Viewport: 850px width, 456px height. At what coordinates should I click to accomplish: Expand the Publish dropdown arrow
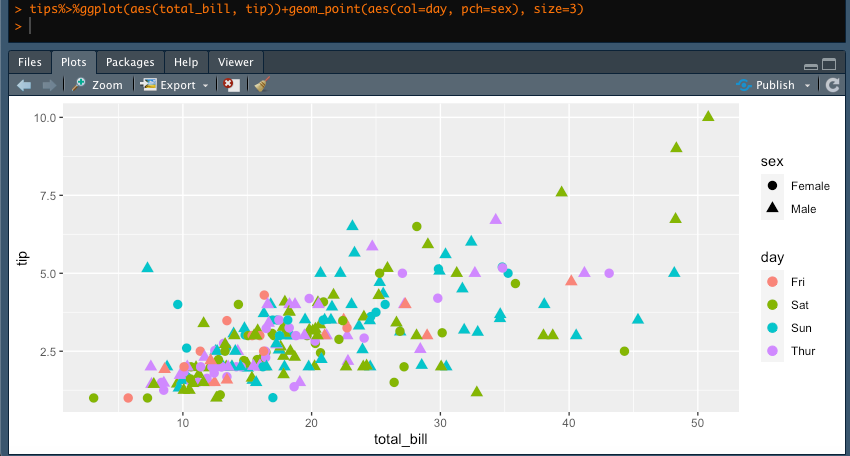coord(807,86)
